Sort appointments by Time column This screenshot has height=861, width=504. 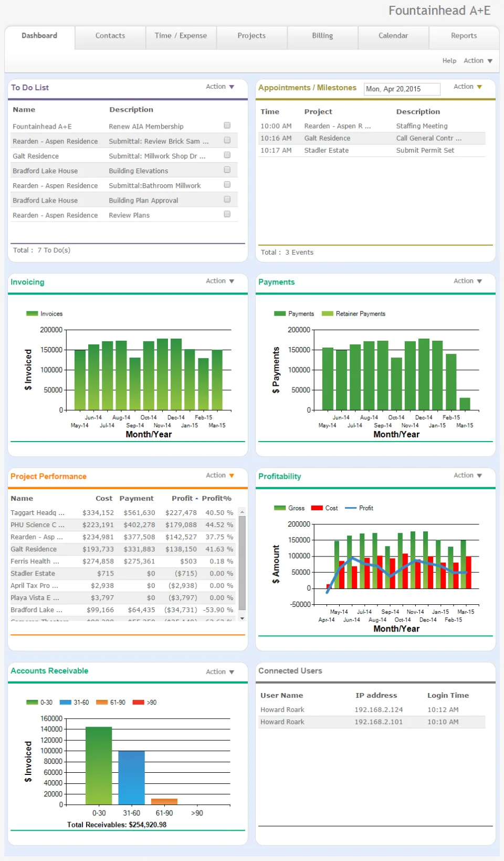pyautogui.click(x=270, y=112)
